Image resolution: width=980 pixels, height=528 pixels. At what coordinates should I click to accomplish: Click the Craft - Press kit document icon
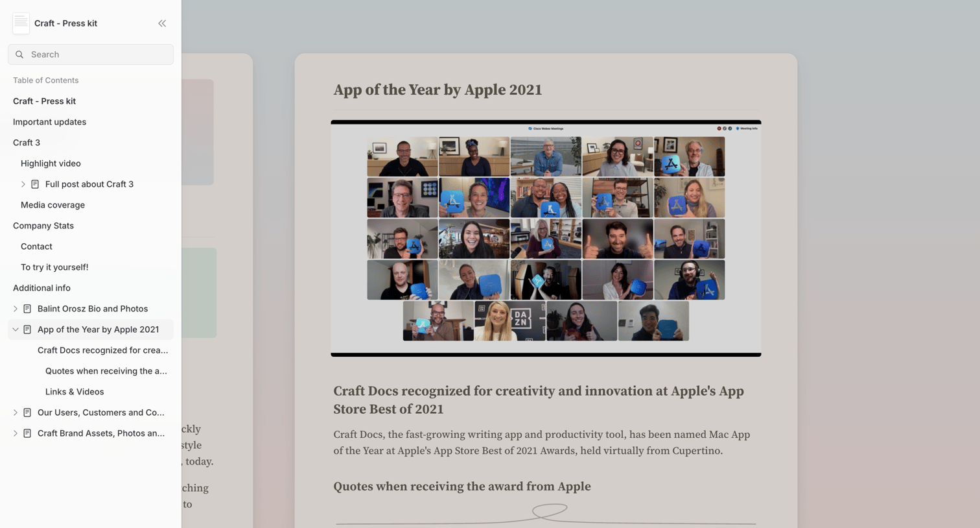[21, 23]
